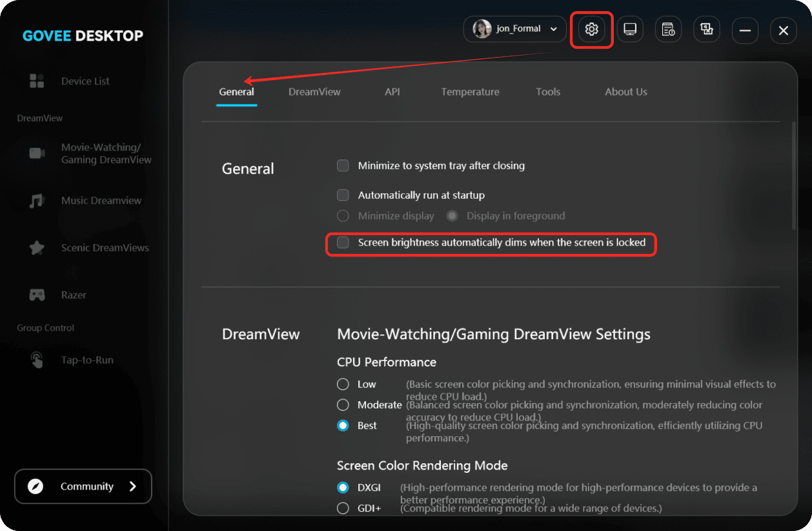Check Automatically run at startup

coord(343,195)
